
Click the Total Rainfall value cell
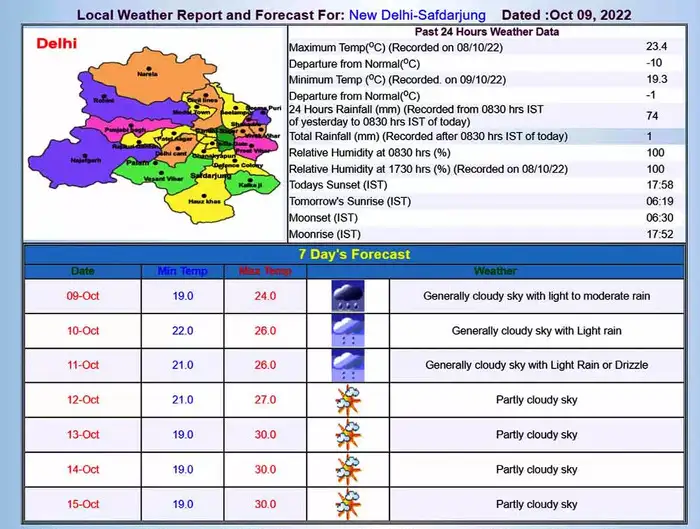pos(648,135)
